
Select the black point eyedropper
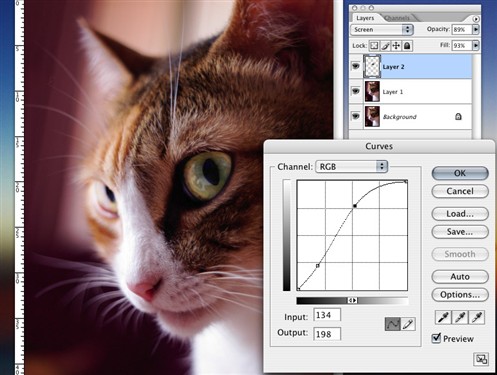(443, 317)
